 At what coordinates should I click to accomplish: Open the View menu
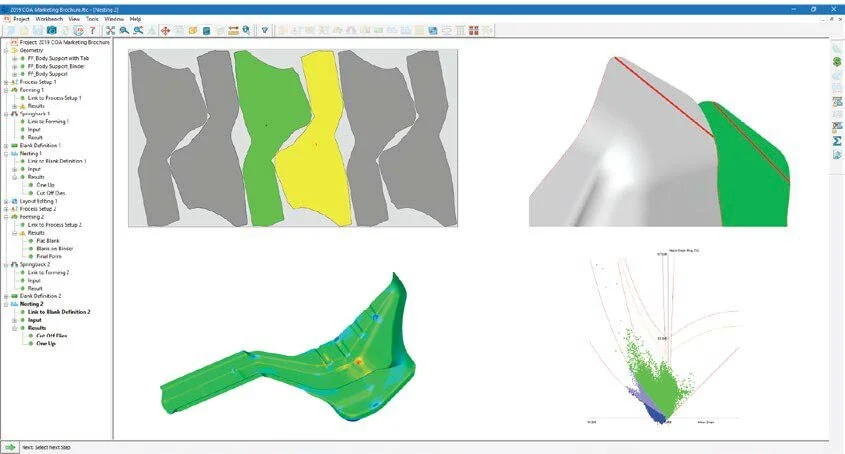pos(74,19)
